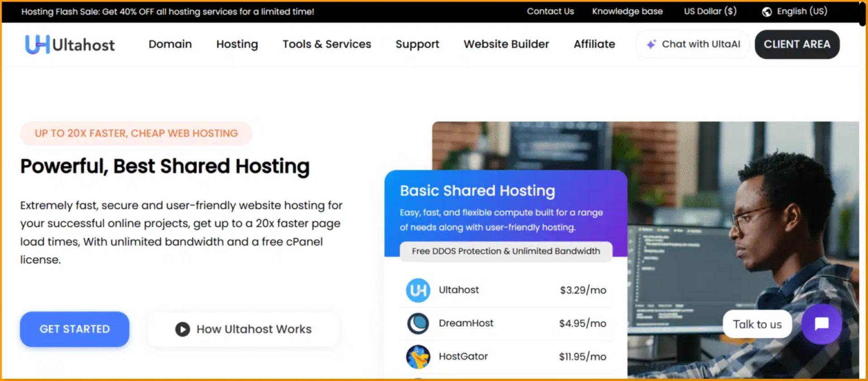The image size is (868, 381).
Task: Open the Affiliate link
Action: [x=594, y=44]
